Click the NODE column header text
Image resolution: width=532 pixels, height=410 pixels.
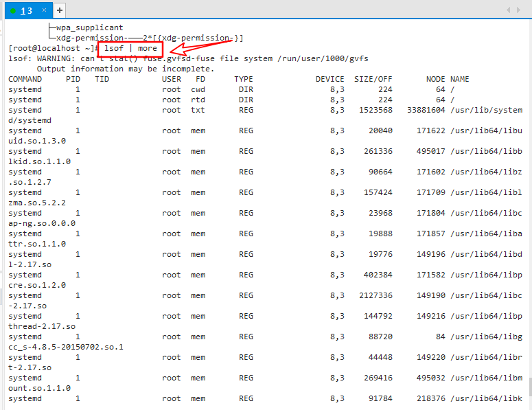tap(436, 79)
